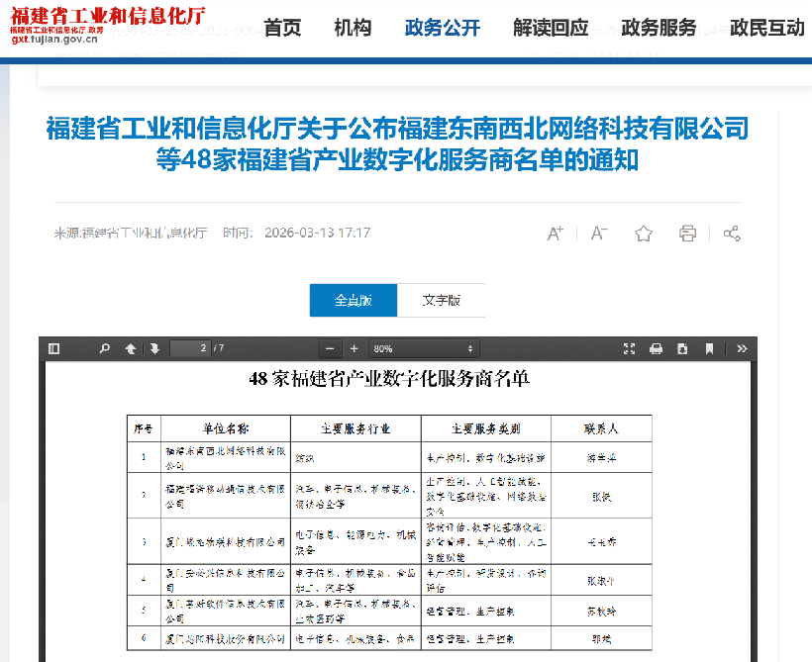The height and width of the screenshot is (662, 812).
Task: Click the PDF zoom in plus button
Action: 355,348
